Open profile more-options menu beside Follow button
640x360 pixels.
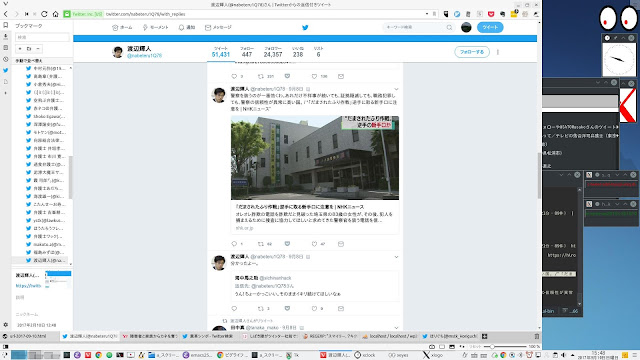tap(498, 52)
